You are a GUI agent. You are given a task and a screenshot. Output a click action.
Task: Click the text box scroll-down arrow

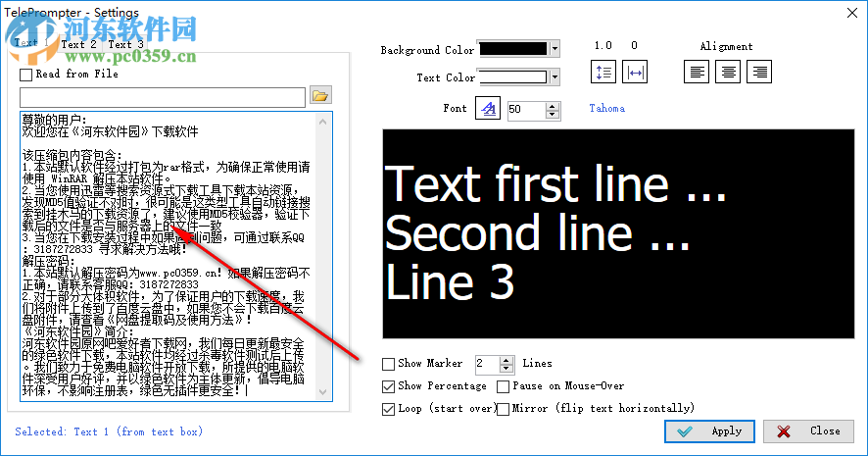(323, 392)
